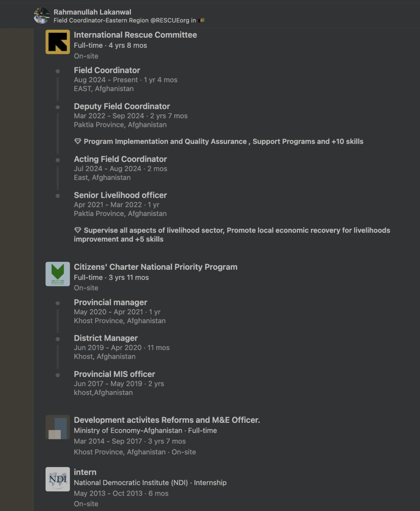
Task: Expand the International Rescue Committee position group
Action: coord(135,35)
